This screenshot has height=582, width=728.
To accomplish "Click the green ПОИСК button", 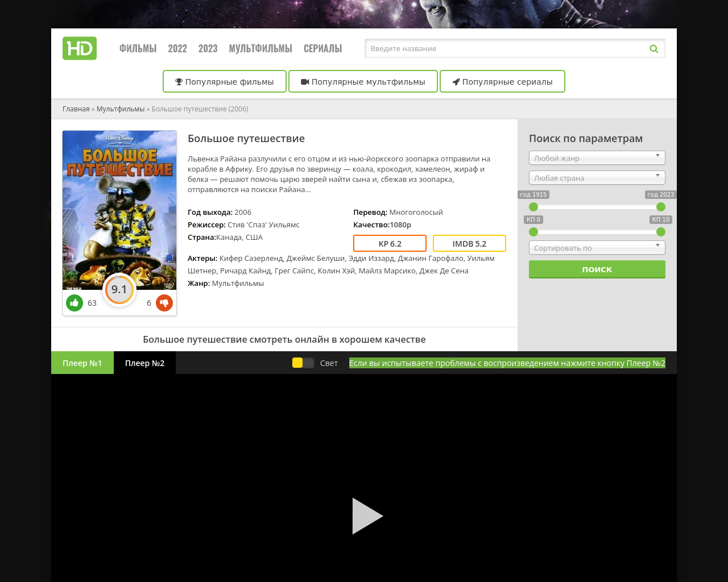I will tap(597, 269).
